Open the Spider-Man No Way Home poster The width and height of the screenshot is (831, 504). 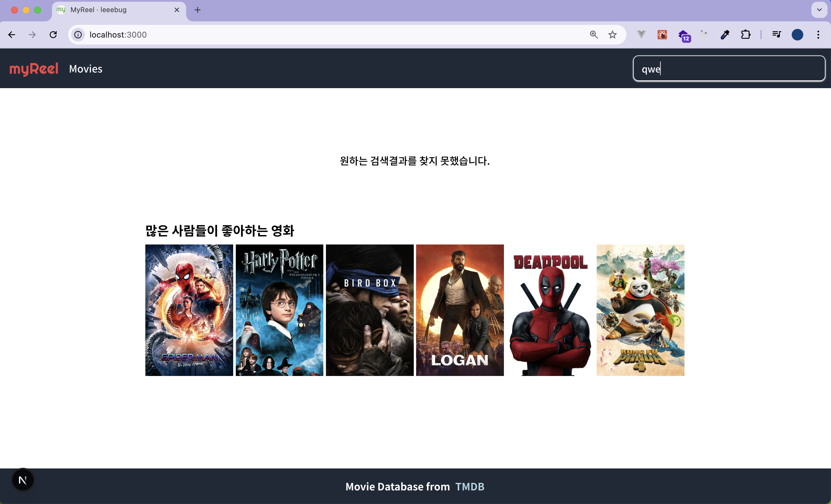189,310
